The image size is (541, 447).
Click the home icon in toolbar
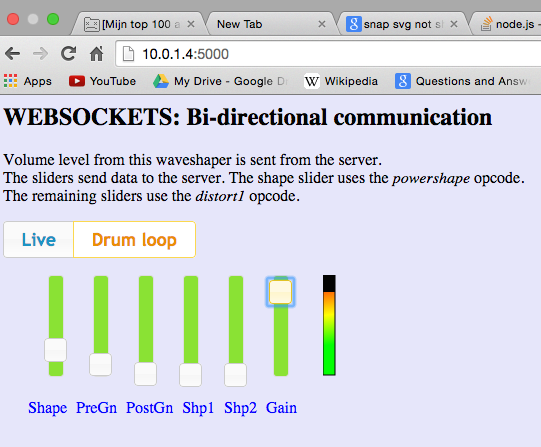tap(97, 53)
